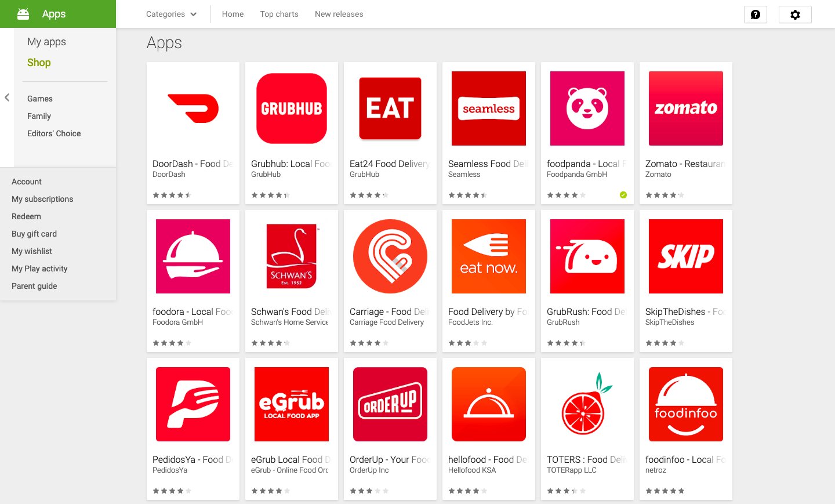This screenshot has height=504, width=835.
Task: Click the SkipTheDishes title text
Action: click(x=685, y=312)
